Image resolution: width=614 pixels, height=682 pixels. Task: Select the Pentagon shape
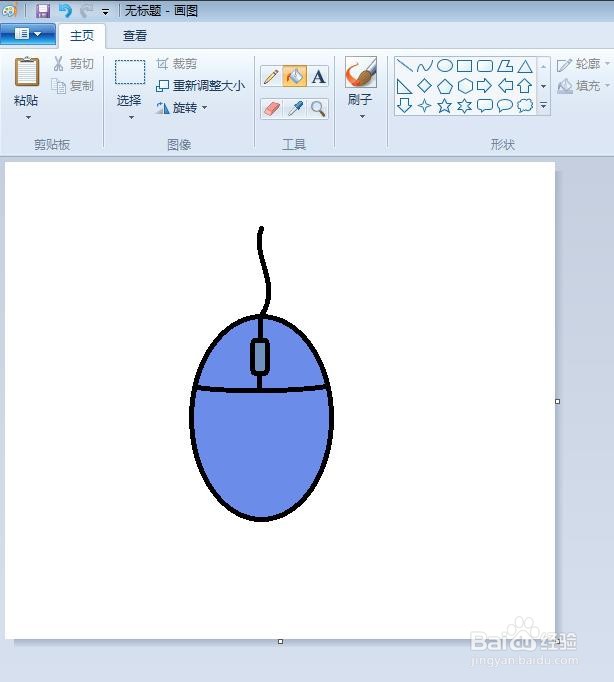pos(444,86)
